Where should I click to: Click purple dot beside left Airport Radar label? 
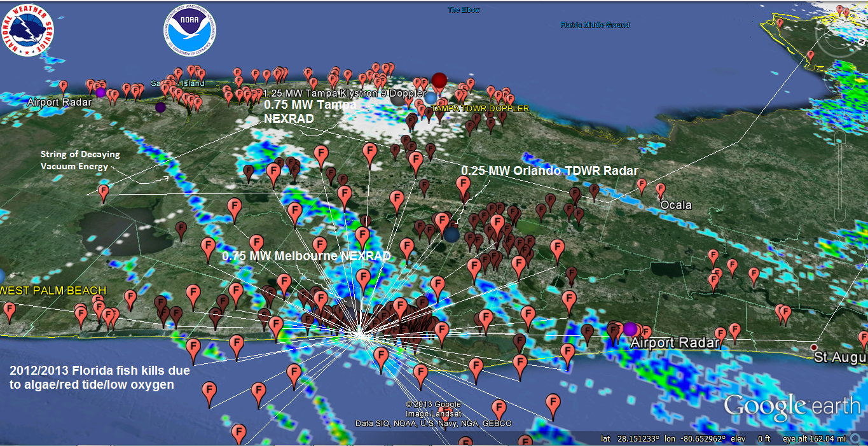(x=100, y=92)
